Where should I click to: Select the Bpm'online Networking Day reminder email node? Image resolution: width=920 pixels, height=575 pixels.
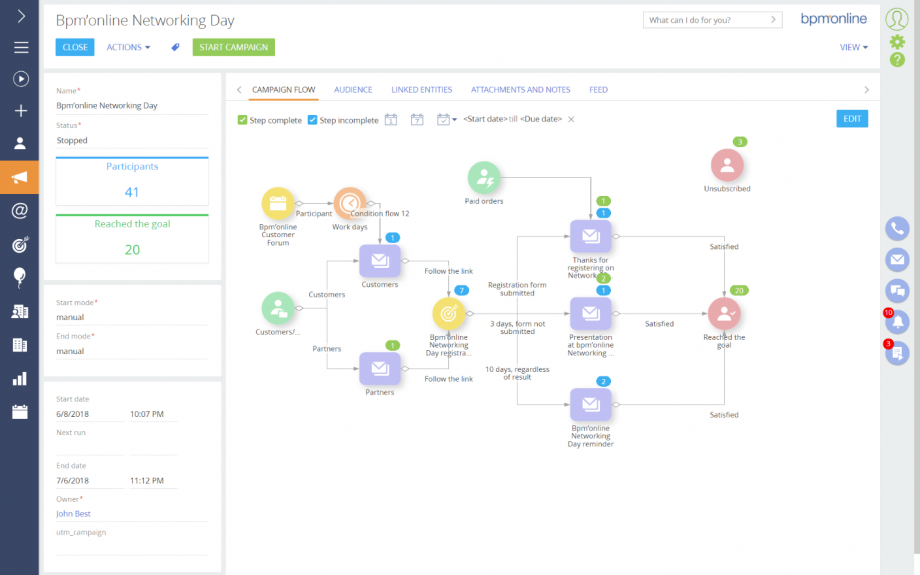point(591,405)
